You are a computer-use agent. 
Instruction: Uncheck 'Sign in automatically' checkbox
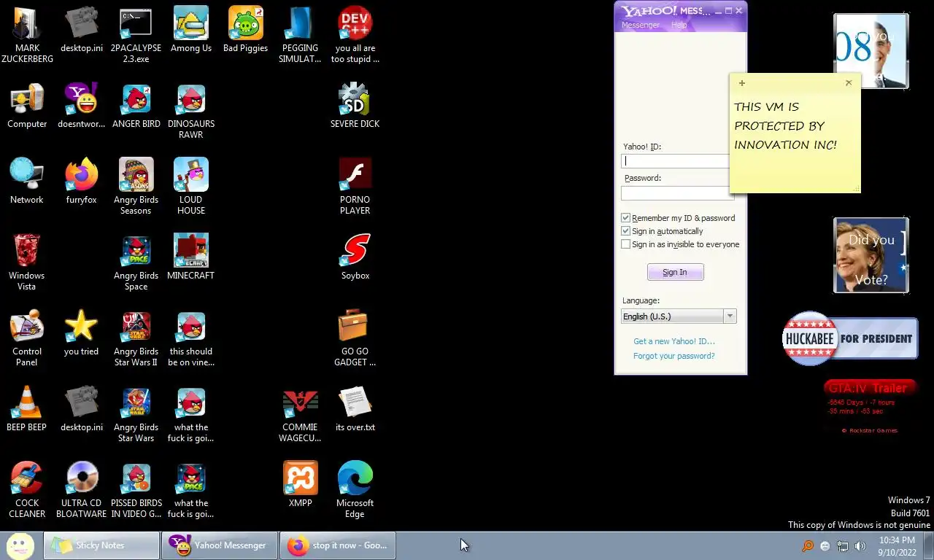[x=625, y=231]
